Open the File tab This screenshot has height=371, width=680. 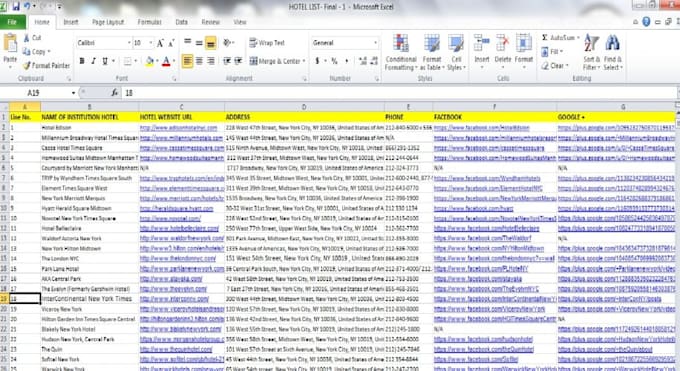(13, 22)
